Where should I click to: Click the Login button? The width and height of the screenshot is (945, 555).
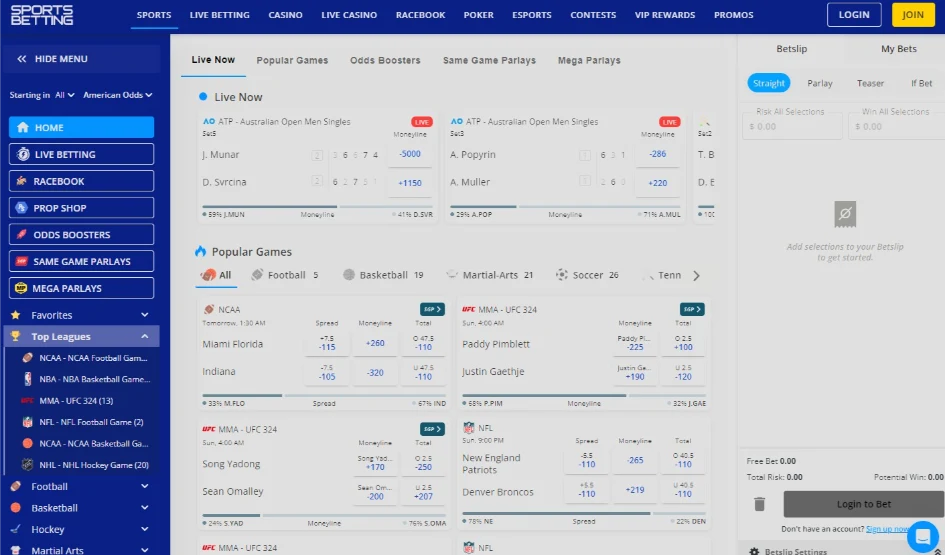tap(854, 15)
